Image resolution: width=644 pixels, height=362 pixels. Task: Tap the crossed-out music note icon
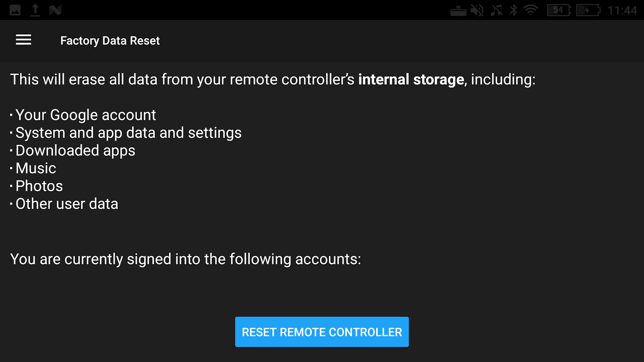point(497,10)
